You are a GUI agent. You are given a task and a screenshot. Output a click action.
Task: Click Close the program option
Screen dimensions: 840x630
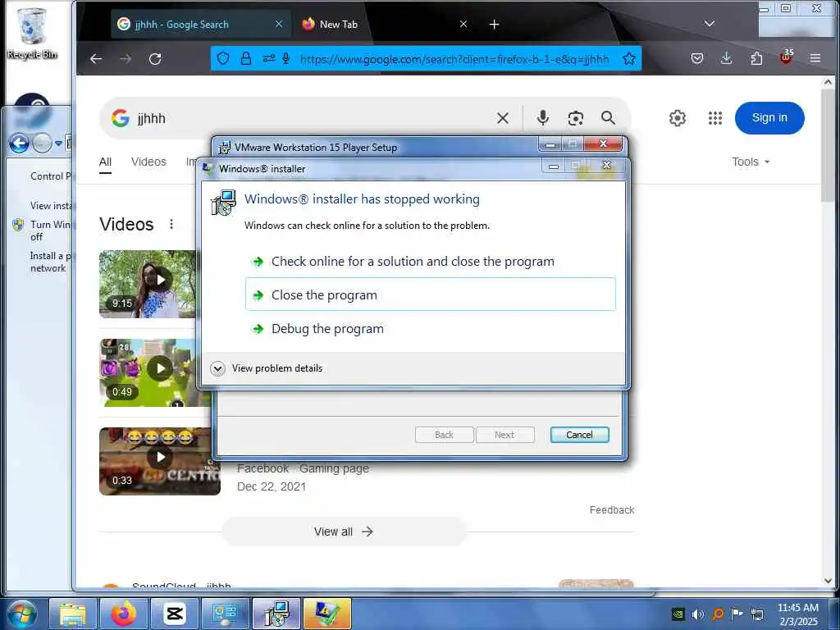(x=430, y=294)
